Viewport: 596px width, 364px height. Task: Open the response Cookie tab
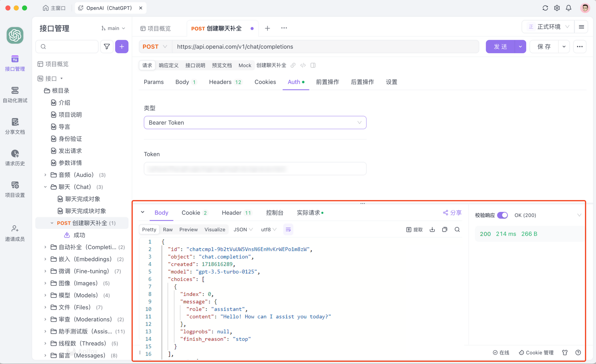194,213
